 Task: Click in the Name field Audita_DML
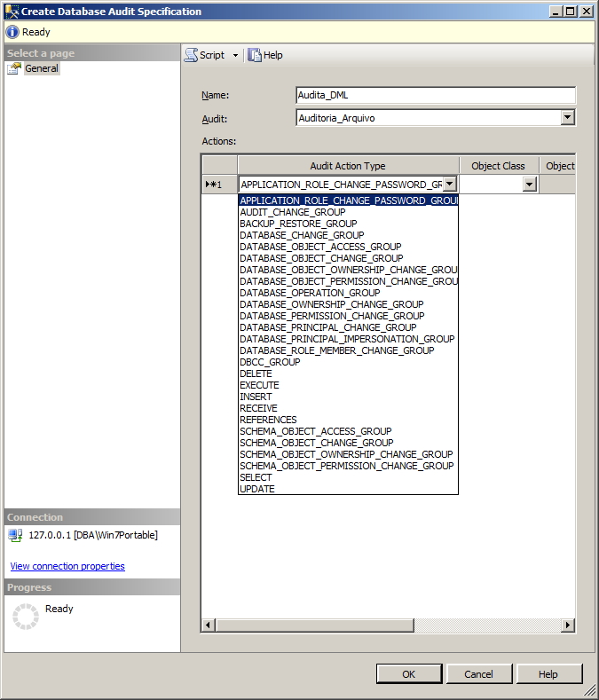pos(436,95)
